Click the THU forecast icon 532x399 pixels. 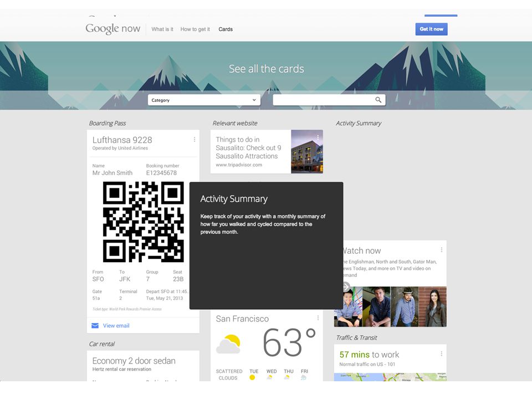(287, 377)
